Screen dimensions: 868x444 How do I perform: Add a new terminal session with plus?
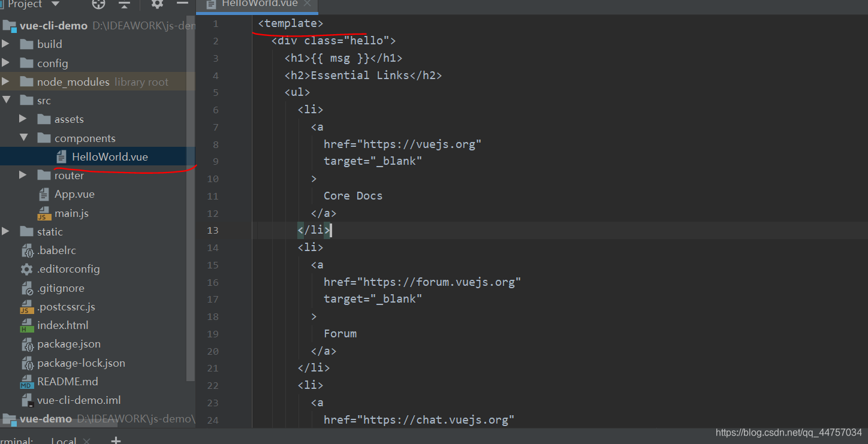click(x=116, y=440)
